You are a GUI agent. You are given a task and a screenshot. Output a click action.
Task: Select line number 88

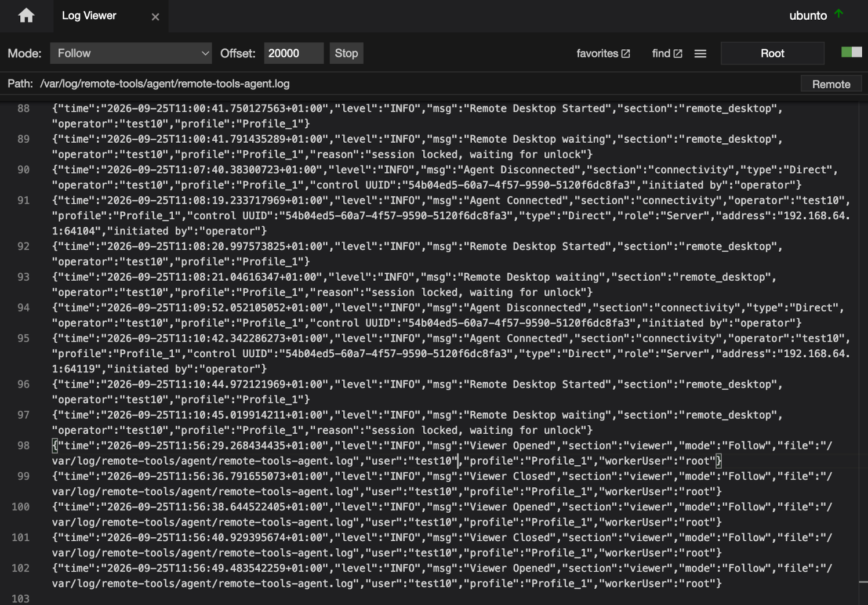[23, 108]
